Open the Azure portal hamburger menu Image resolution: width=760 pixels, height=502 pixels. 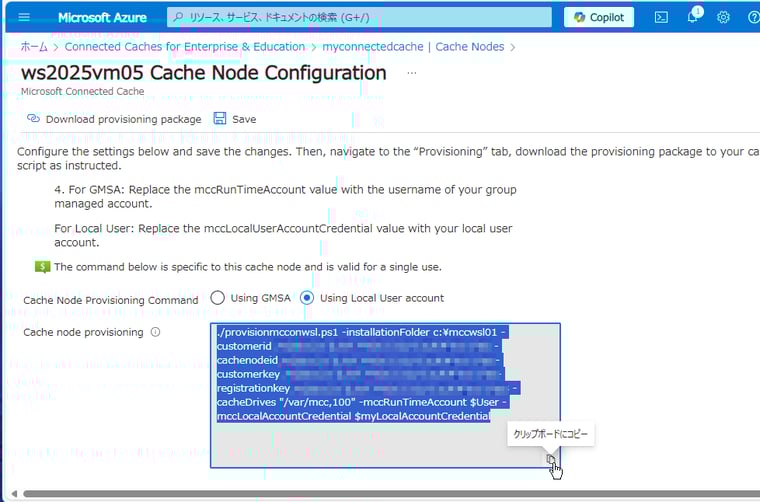(x=24, y=17)
